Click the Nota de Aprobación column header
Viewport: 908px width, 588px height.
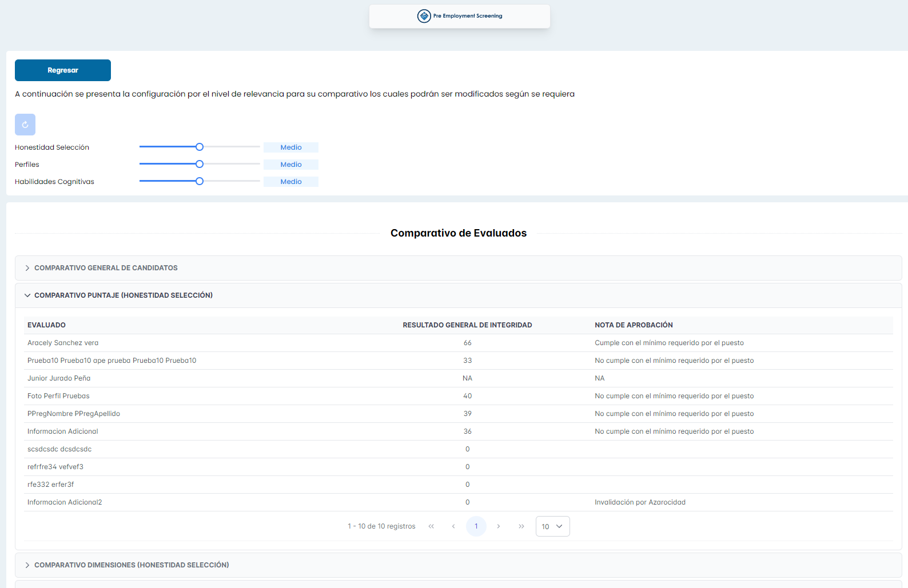click(634, 325)
